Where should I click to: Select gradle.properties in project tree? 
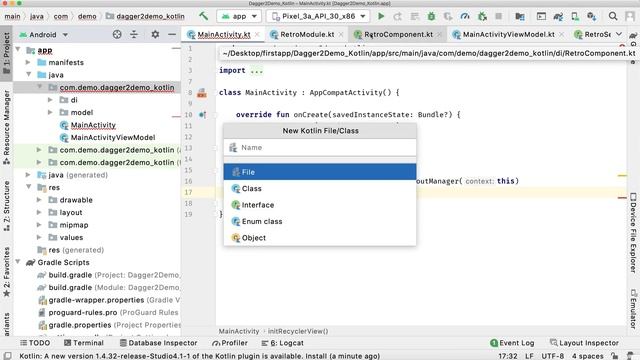80,325
